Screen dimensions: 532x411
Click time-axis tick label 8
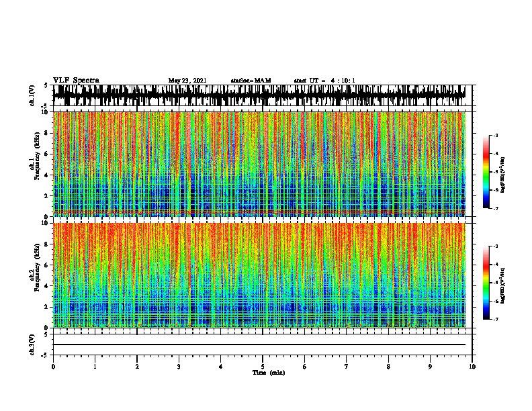(388, 367)
